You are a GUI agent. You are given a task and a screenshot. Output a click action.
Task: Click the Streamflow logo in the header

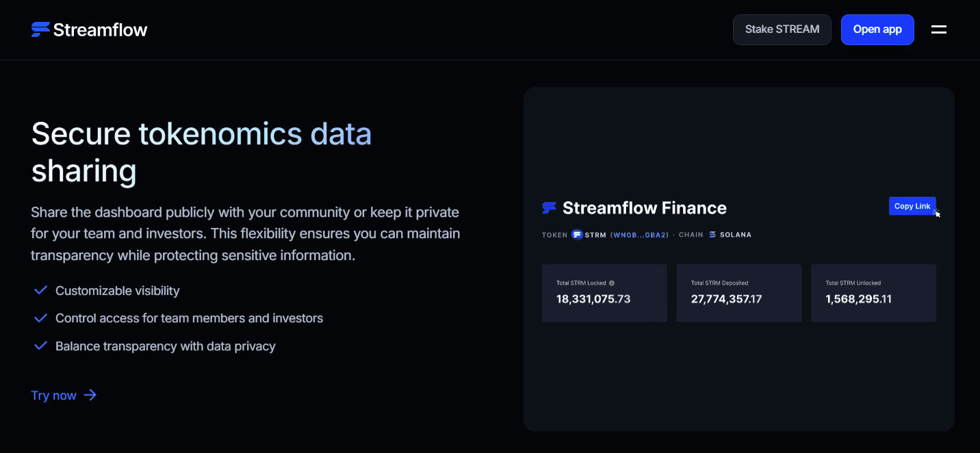(89, 29)
